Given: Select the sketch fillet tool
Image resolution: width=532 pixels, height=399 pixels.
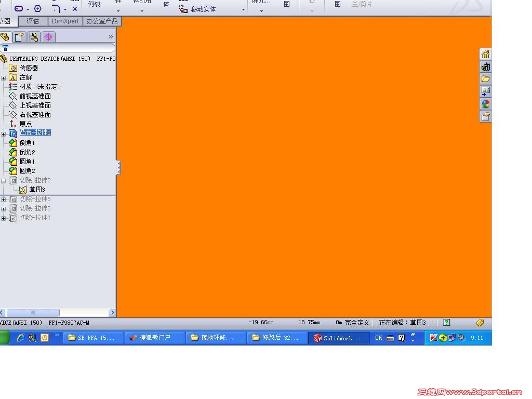Looking at the screenshot, I should point(56,8).
